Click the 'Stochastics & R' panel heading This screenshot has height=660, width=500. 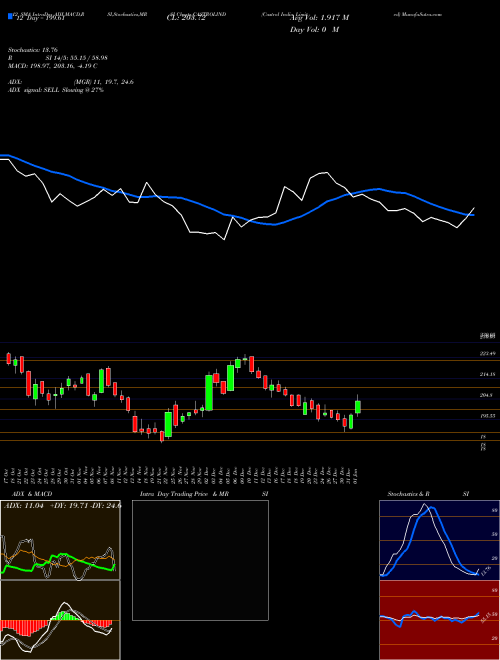coord(408,494)
